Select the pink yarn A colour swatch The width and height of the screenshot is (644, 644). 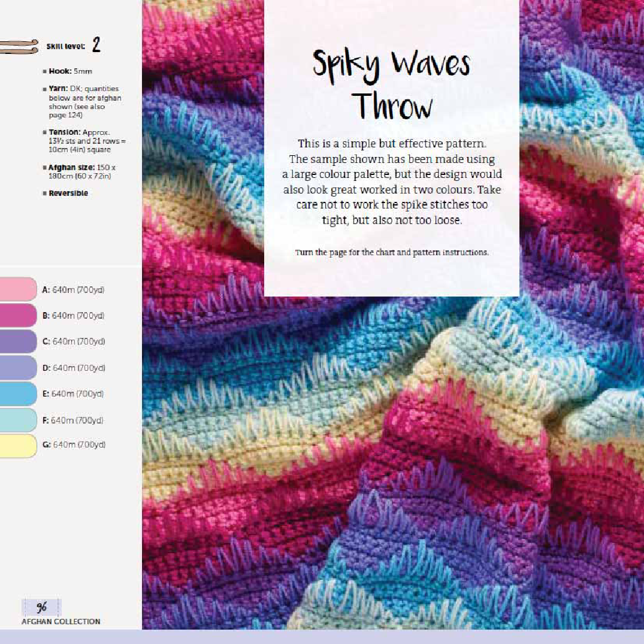click(18, 289)
